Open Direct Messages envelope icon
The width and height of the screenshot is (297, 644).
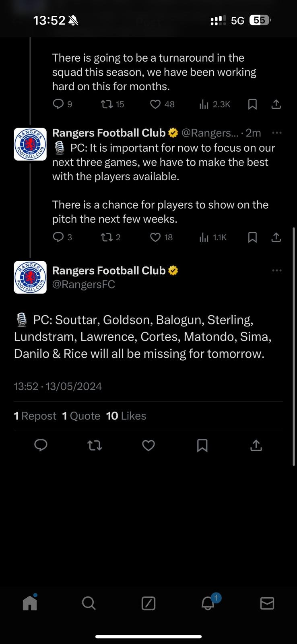point(267,603)
